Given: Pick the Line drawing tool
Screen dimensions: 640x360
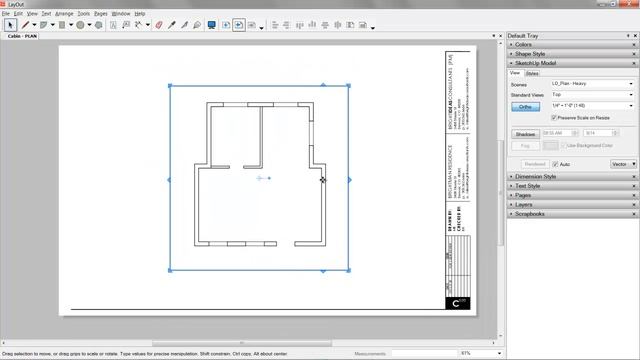Looking at the screenshot, I should point(25,25).
